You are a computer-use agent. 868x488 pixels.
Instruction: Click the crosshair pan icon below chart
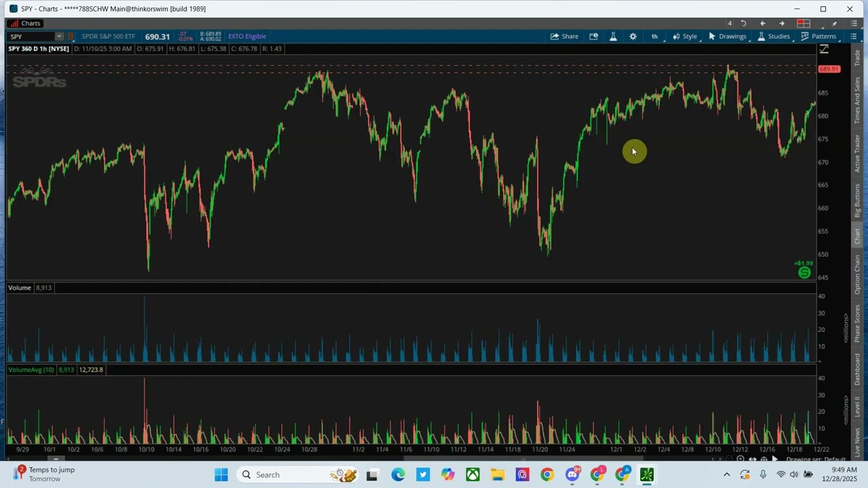point(764,460)
